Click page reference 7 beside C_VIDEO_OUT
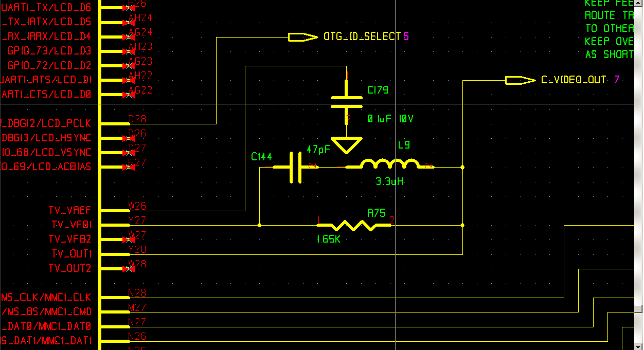The width and height of the screenshot is (644, 350). (617, 80)
